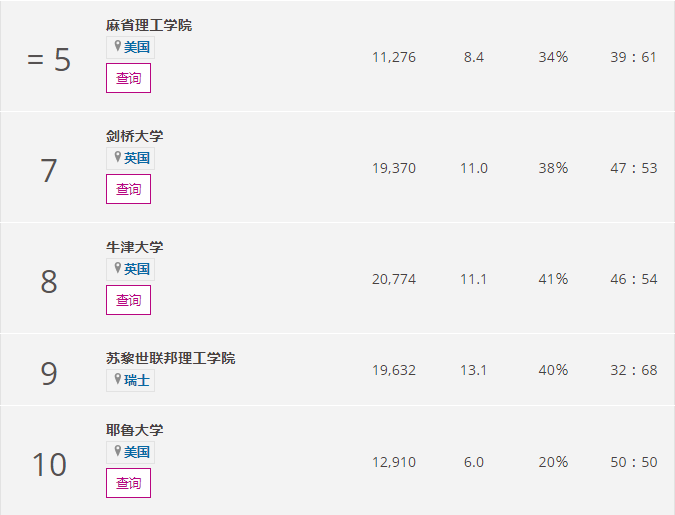675x515 pixels.
Task: Open the 苏黎世联邦理工学院 university link
Action: point(170,358)
